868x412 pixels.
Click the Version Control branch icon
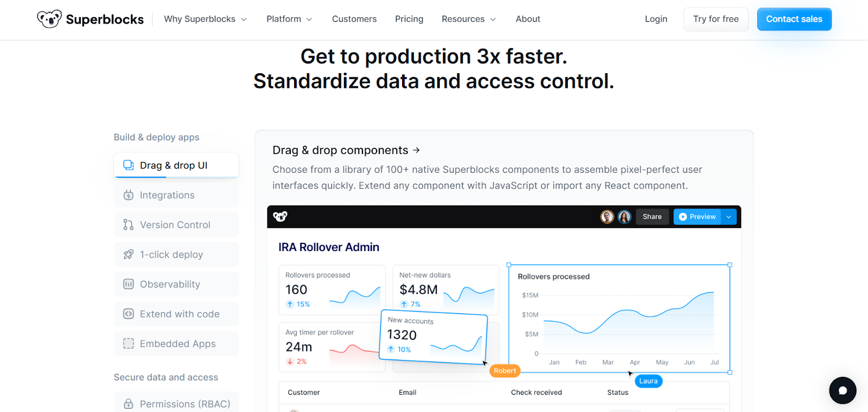[x=129, y=225]
